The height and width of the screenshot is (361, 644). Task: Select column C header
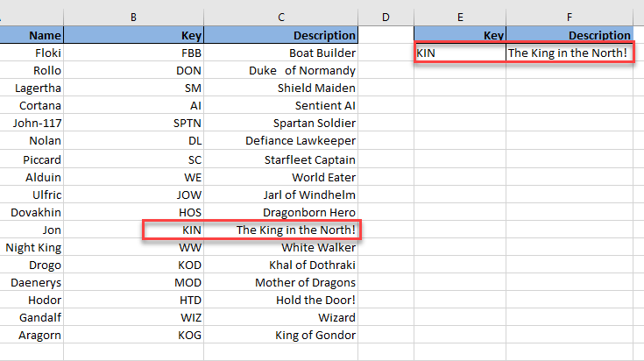[281, 17]
